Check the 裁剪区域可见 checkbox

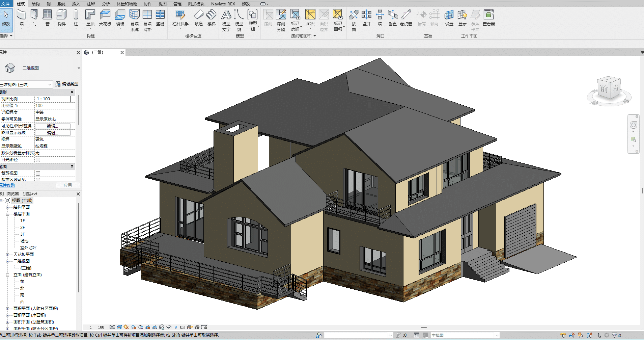pos(38,180)
